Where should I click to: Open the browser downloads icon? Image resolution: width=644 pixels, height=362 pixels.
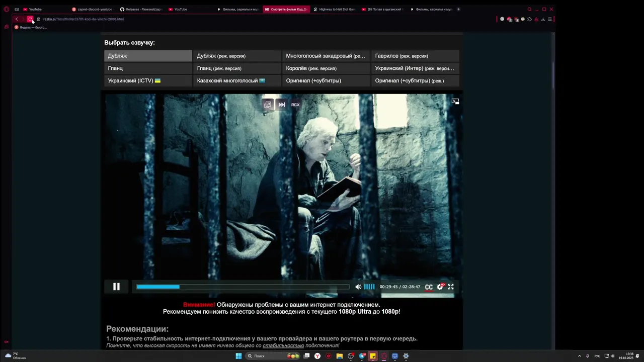pyautogui.click(x=543, y=19)
